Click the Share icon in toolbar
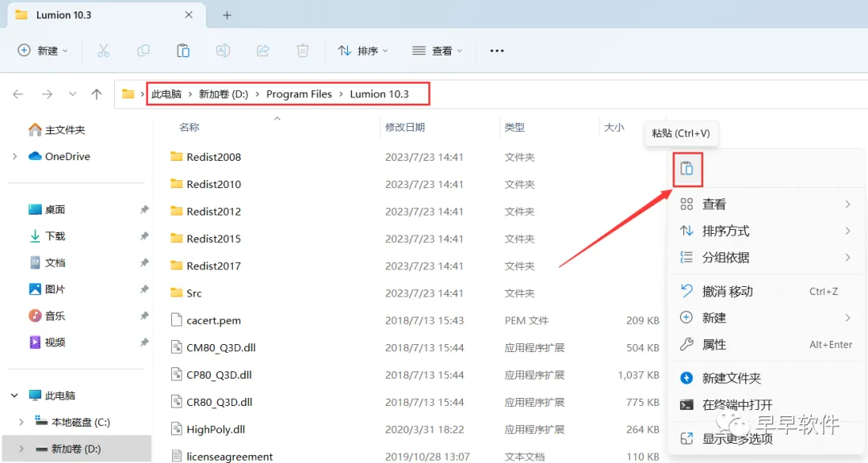The width and height of the screenshot is (868, 463). [263, 51]
